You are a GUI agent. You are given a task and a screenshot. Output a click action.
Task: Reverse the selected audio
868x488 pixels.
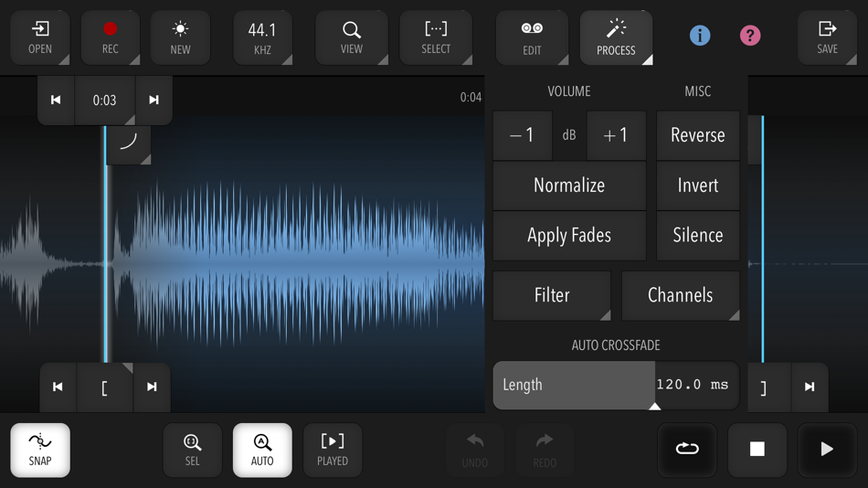[697, 135]
